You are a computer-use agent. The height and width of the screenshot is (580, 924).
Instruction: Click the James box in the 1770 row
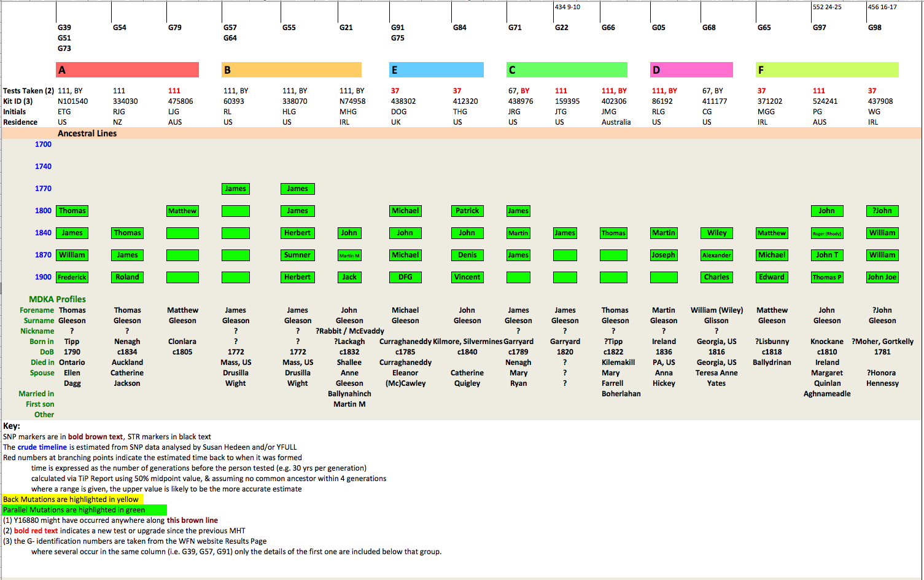pos(236,189)
